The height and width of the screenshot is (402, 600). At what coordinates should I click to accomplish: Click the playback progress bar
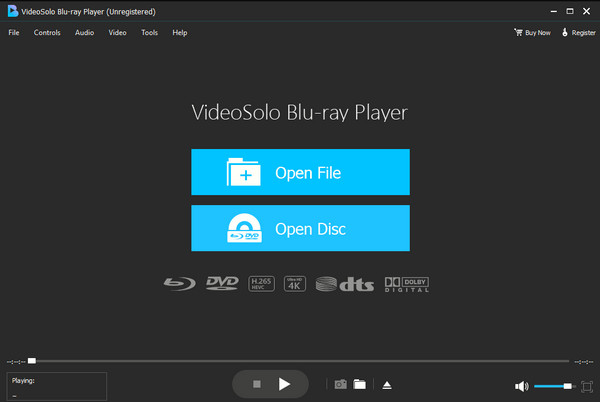click(x=300, y=361)
